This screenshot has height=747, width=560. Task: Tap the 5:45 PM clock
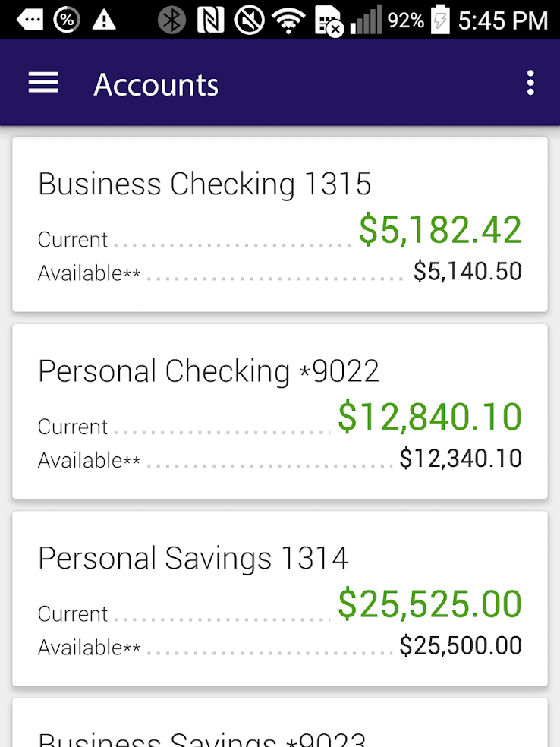click(503, 20)
